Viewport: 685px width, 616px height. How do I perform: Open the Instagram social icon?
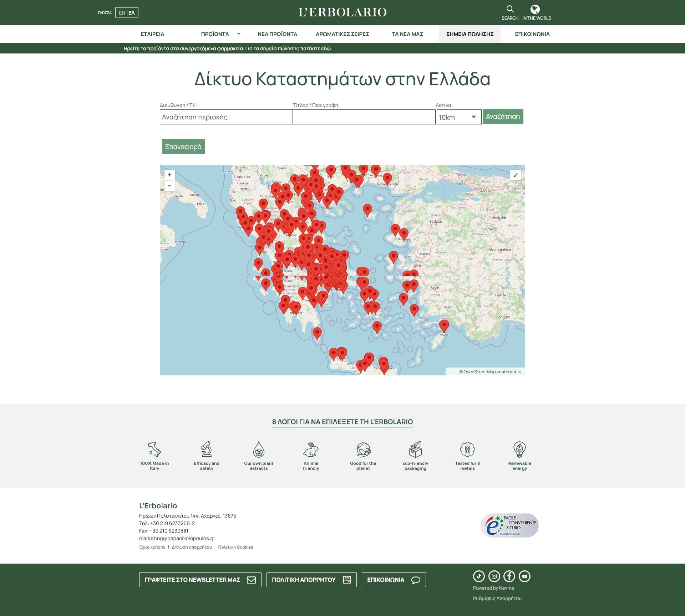494,576
